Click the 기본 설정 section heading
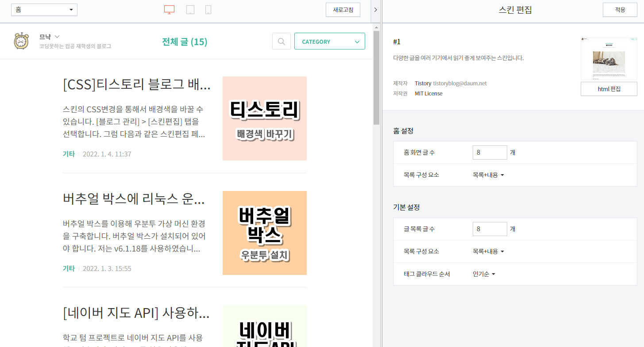The width and height of the screenshot is (644, 347). tap(406, 207)
